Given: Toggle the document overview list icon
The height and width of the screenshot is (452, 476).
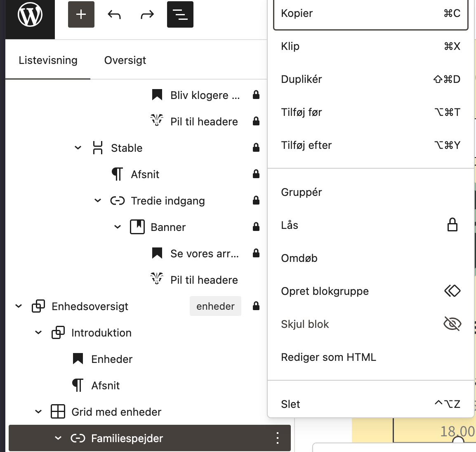Looking at the screenshot, I should [180, 15].
